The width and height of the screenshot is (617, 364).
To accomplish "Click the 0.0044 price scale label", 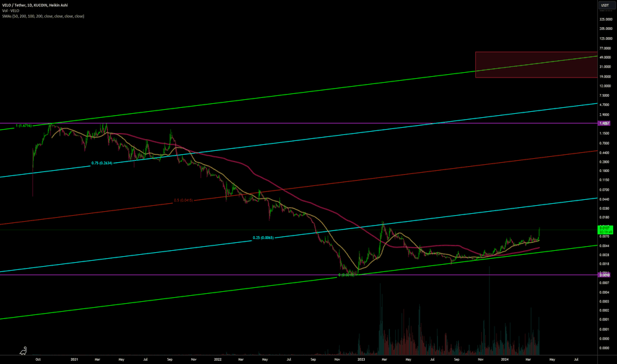I will tap(605, 246).
